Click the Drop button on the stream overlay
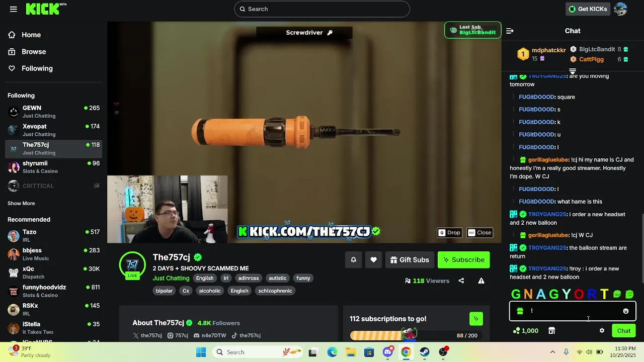This screenshot has height=362, width=644. (x=449, y=233)
